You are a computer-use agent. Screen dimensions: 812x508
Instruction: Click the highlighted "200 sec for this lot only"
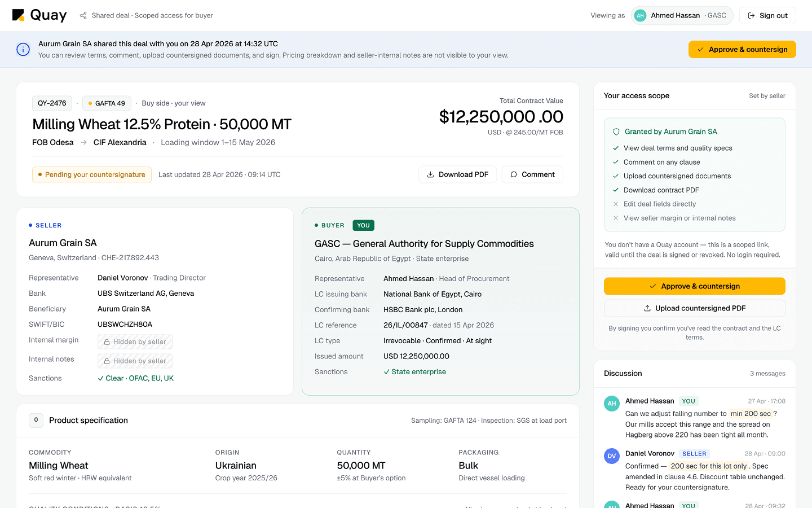point(709,466)
